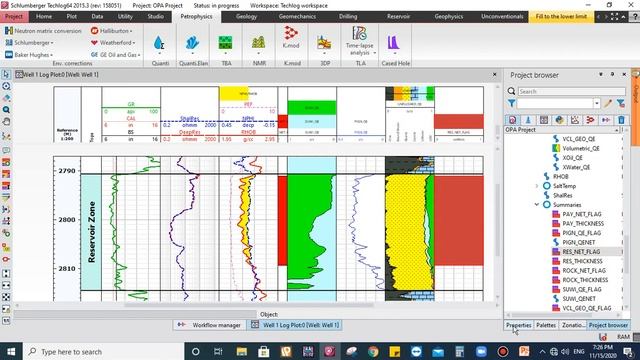This screenshot has width=640, height=360.
Task: Open the Project menu tab
Action: point(14,17)
